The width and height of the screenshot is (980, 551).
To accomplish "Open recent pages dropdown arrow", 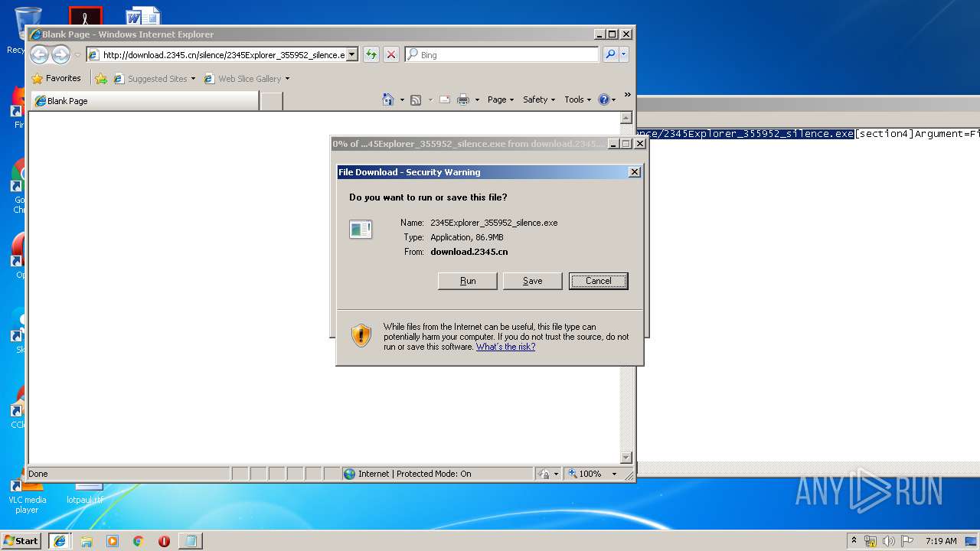I will [77, 55].
